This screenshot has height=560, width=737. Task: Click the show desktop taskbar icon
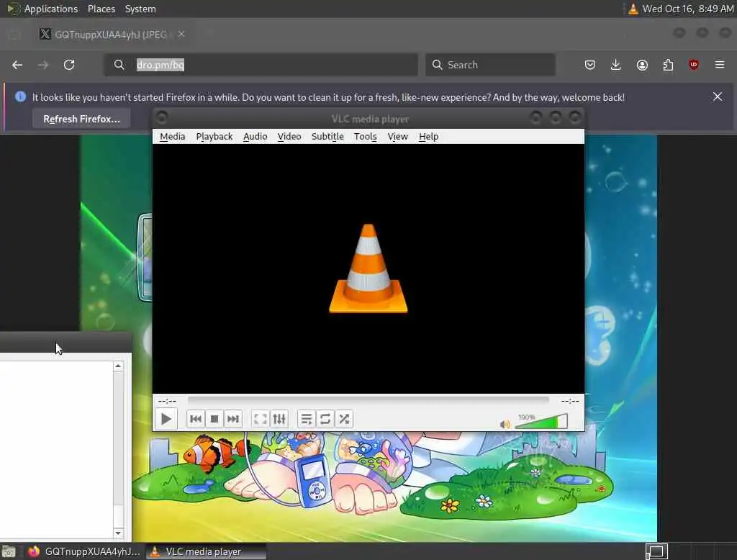tap(9, 552)
